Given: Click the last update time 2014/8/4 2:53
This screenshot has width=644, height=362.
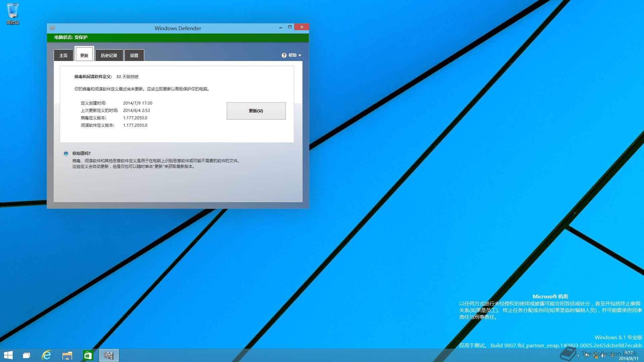Looking at the screenshot, I should click(137, 111).
